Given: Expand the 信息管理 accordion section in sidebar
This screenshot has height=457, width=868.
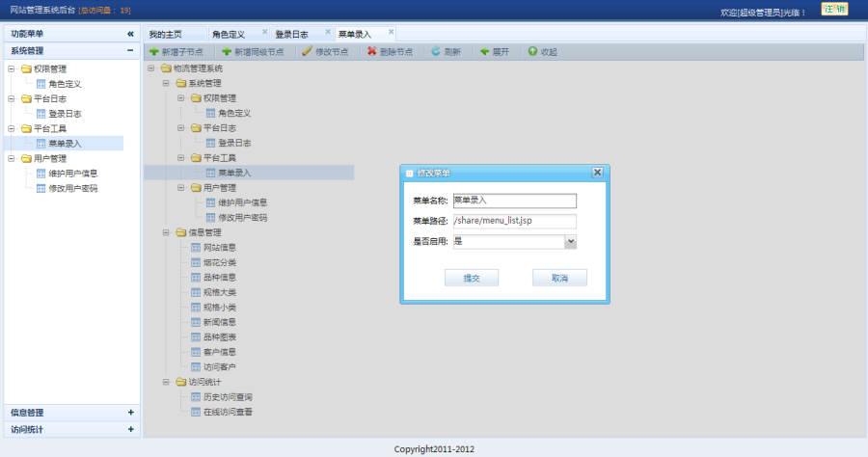Looking at the screenshot, I should click(130, 413).
